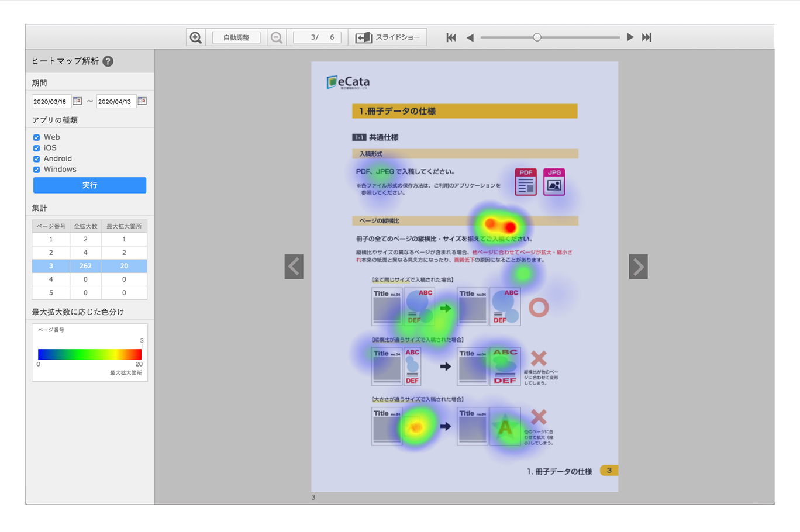Click the zoom in magnifier icon
The image size is (800, 532).
pos(196,37)
